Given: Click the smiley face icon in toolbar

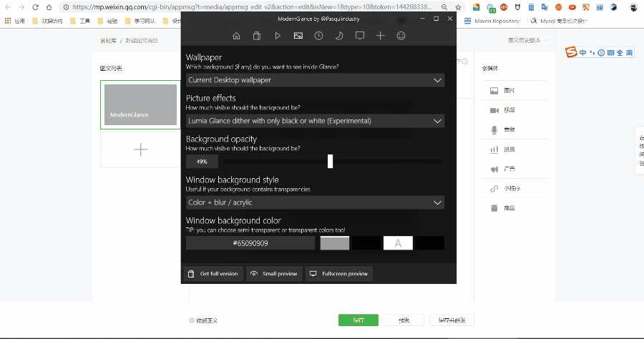Looking at the screenshot, I should click(x=401, y=36).
